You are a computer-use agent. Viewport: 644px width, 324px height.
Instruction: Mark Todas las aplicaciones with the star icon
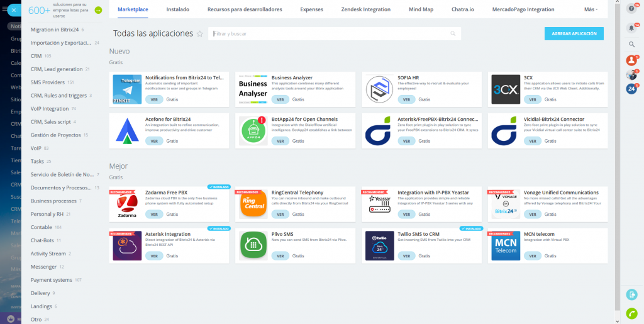[199, 34]
